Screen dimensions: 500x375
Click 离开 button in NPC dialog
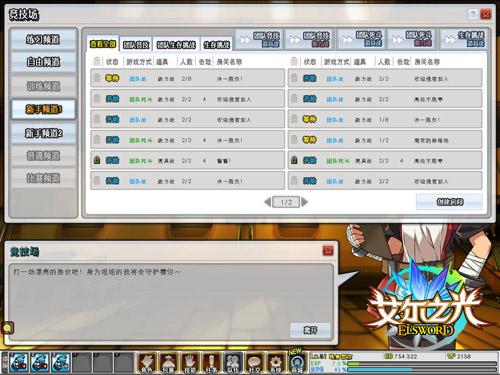pyautogui.click(x=310, y=330)
